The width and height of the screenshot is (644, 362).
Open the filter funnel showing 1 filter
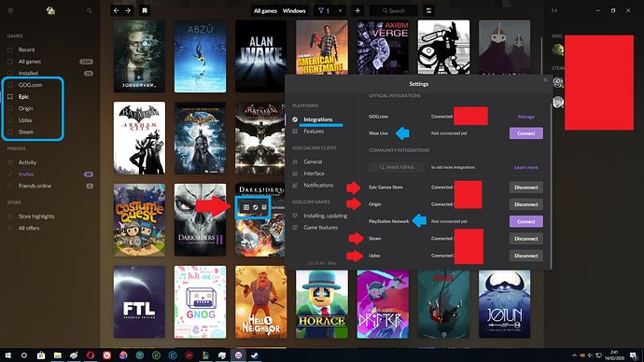324,10
